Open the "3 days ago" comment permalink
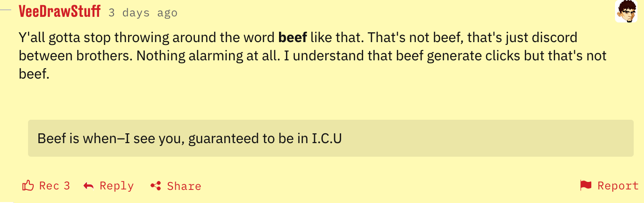Screen dimensions: 644x203 [x=143, y=13]
